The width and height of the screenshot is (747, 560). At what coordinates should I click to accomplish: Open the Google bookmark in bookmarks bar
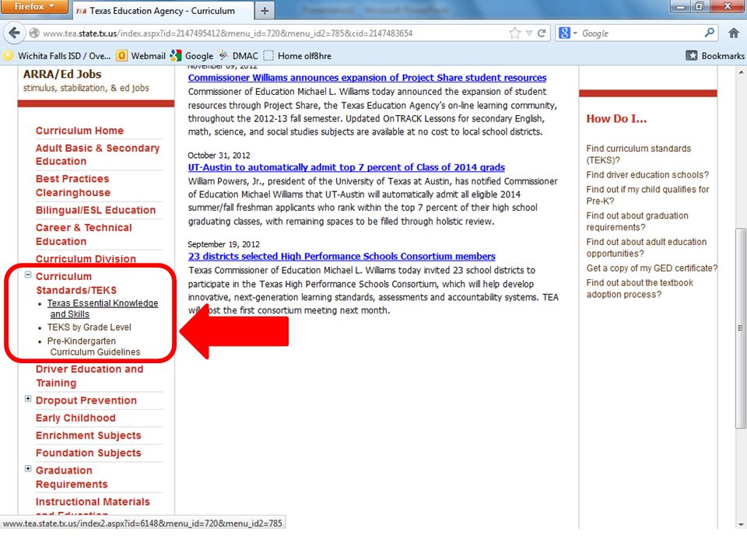tap(192, 56)
